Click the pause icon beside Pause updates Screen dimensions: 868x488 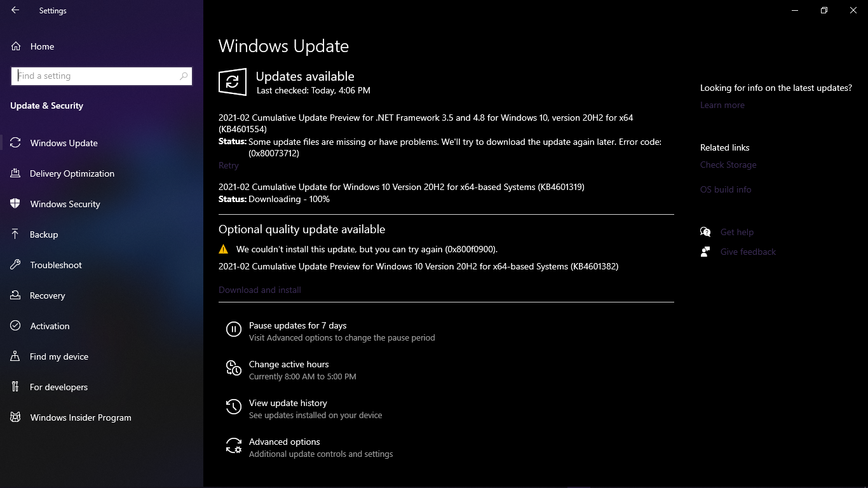tap(234, 329)
